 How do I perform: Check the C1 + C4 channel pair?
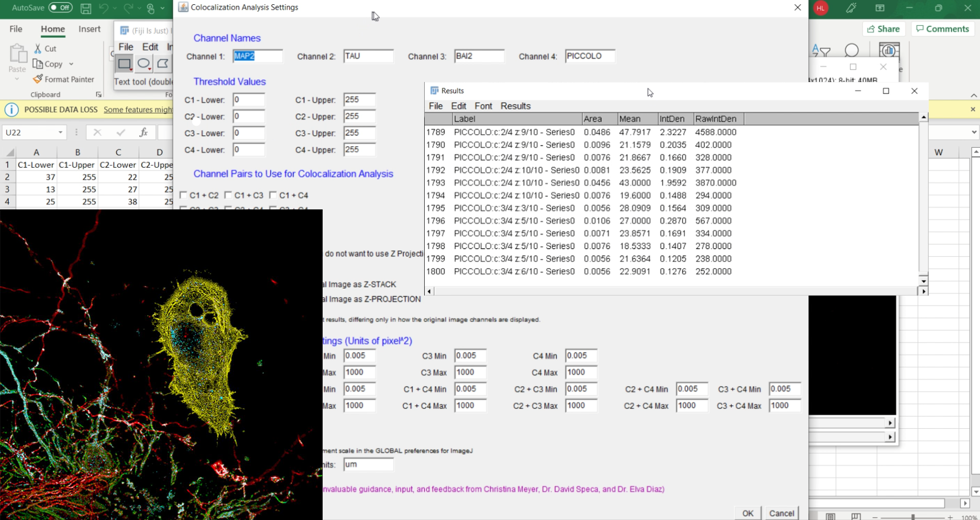(x=273, y=195)
